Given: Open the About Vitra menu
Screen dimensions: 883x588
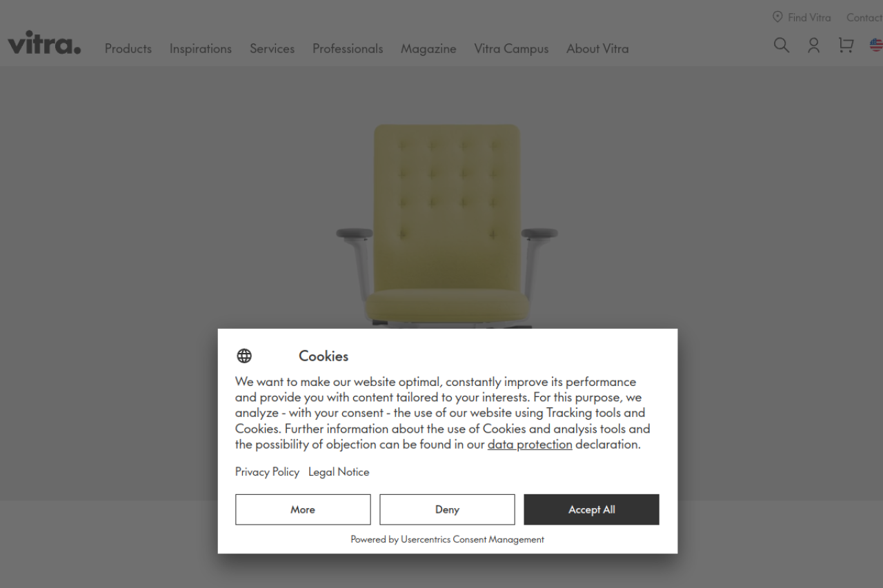Looking at the screenshot, I should point(597,49).
